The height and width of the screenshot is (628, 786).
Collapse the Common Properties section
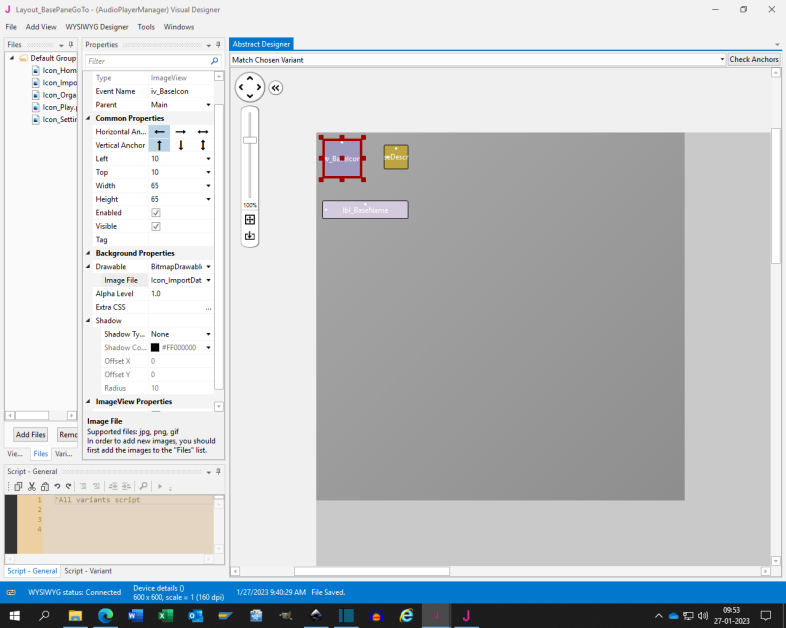coord(88,118)
